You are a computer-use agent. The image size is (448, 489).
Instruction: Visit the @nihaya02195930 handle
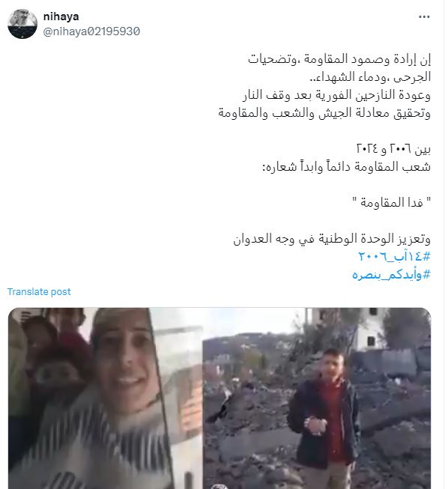pyautogui.click(x=91, y=31)
